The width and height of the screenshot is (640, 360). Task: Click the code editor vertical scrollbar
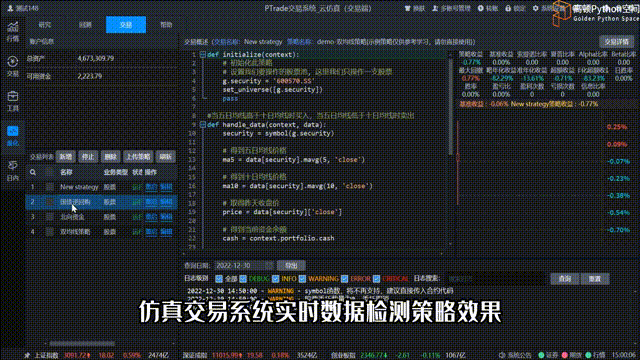450,106
